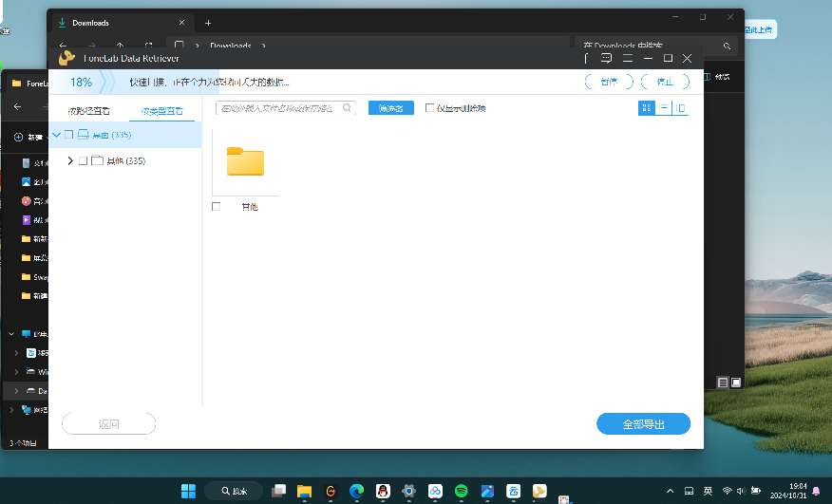
Task: Open Task View on the taskbar
Action: (x=278, y=491)
